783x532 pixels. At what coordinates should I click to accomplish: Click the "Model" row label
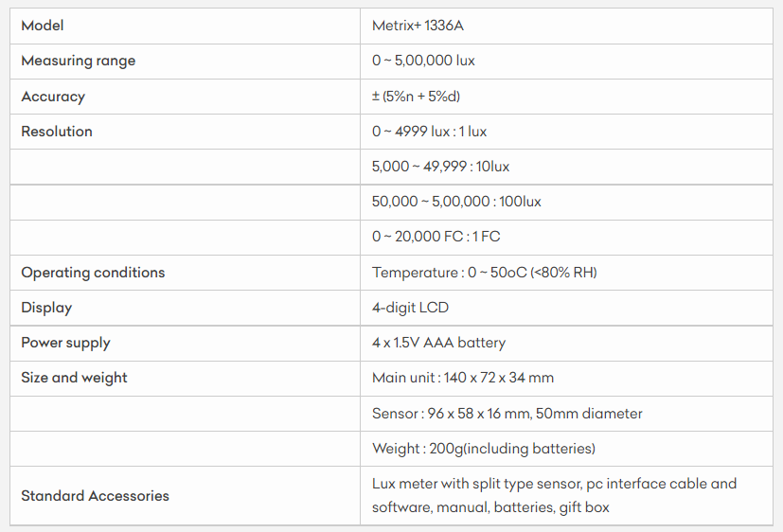coord(43,26)
